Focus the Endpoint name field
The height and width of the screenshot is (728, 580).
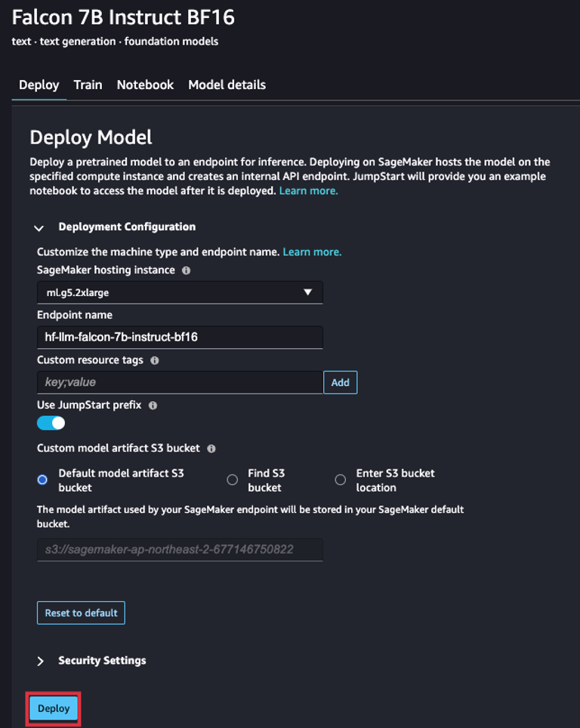pyautogui.click(x=180, y=337)
